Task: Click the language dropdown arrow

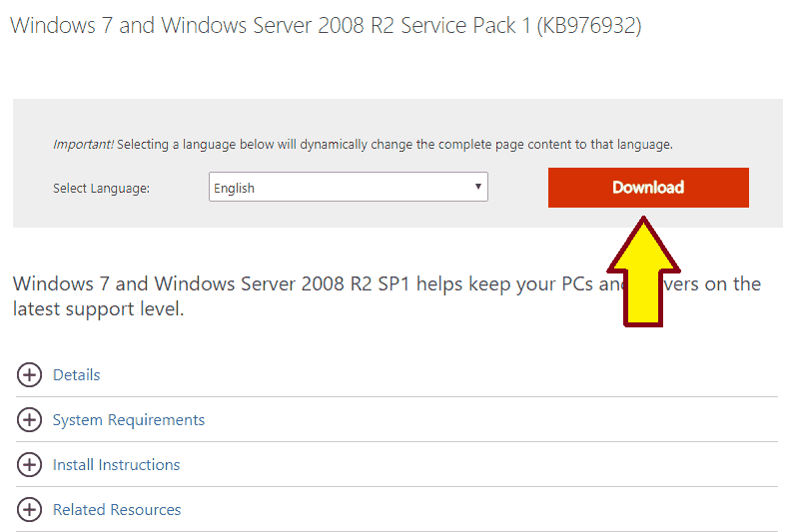Action: tap(477, 187)
